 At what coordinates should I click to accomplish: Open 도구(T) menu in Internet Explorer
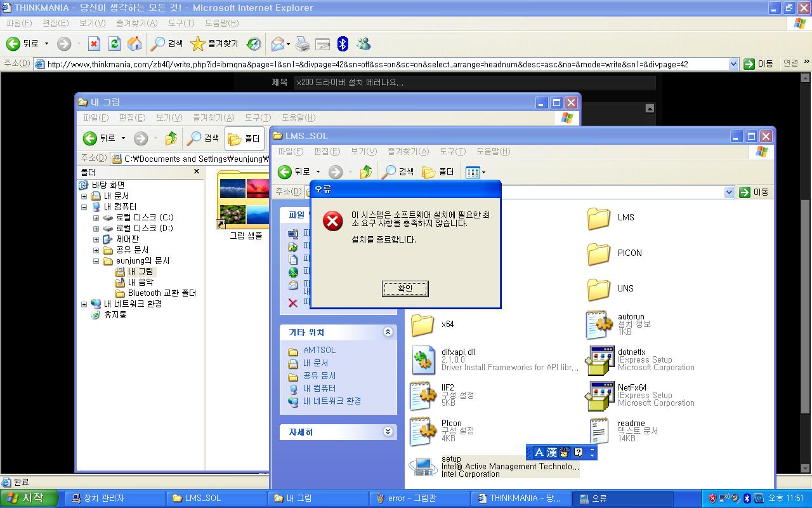pyautogui.click(x=181, y=23)
